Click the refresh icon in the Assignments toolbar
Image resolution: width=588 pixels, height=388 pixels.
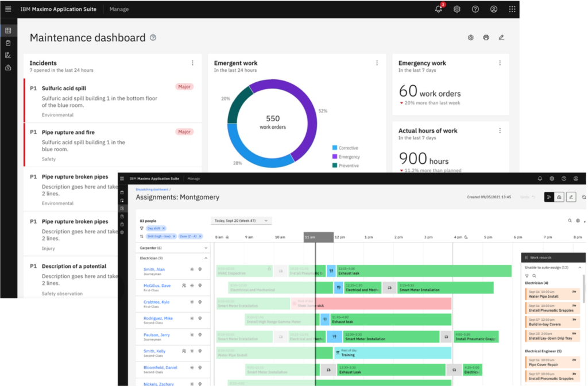click(x=584, y=197)
